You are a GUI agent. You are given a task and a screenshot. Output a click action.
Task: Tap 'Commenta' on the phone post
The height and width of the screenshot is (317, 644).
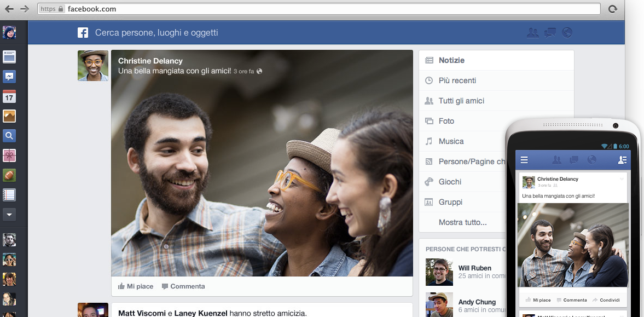tap(572, 300)
